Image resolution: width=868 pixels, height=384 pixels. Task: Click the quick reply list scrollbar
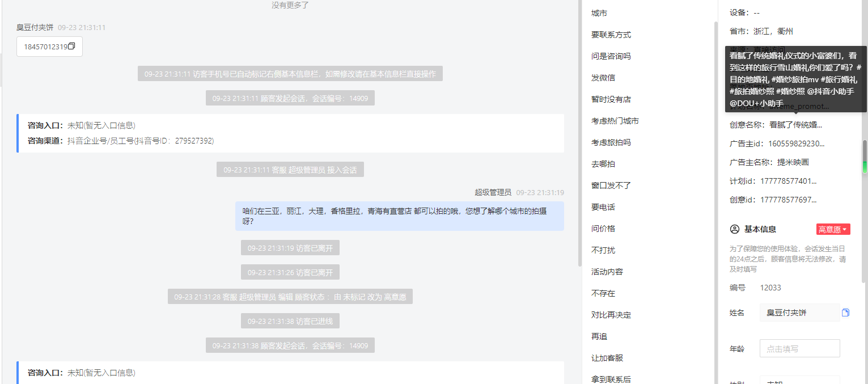tap(715, 202)
